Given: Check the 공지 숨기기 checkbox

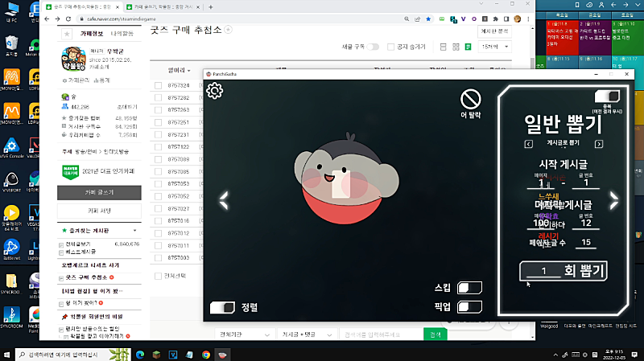Looking at the screenshot, I should coord(391,47).
